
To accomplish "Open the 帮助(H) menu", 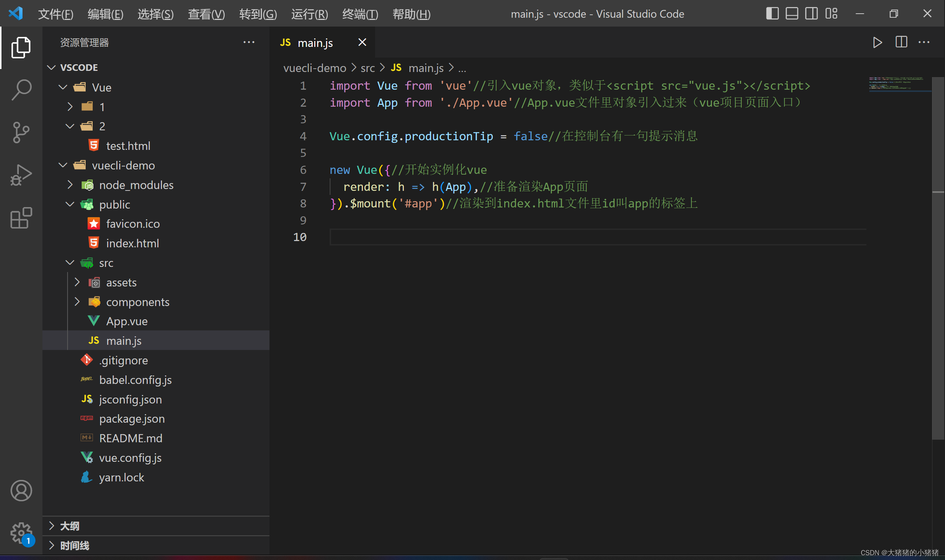I will point(412,14).
